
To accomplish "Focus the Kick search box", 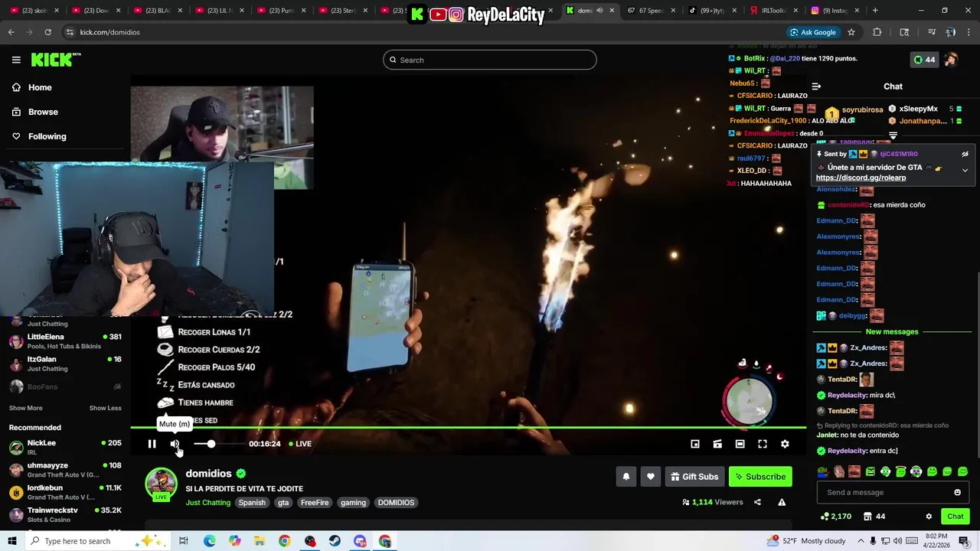I will pos(490,60).
